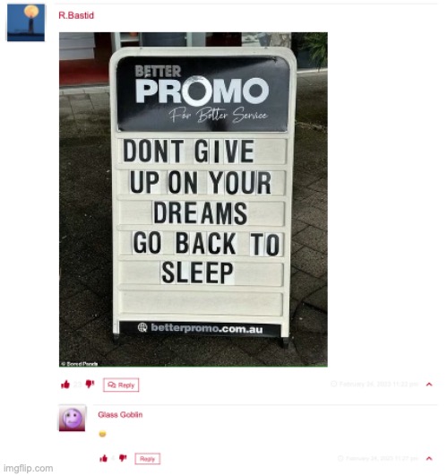Dislike R.Bastid's comment with thumbs down

pos(90,385)
